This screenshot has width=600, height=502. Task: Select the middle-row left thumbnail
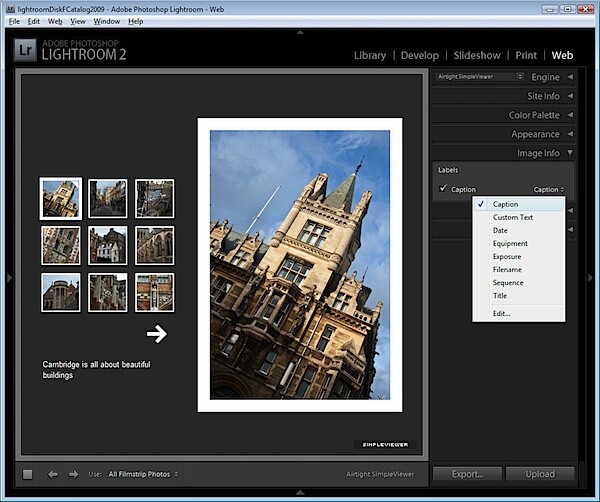(61, 245)
